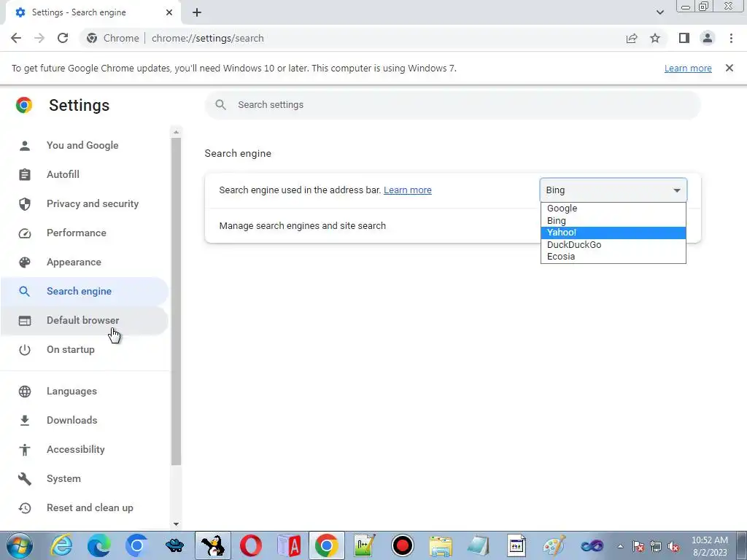
Task: Open Reset and clean up
Action: (x=85, y=507)
